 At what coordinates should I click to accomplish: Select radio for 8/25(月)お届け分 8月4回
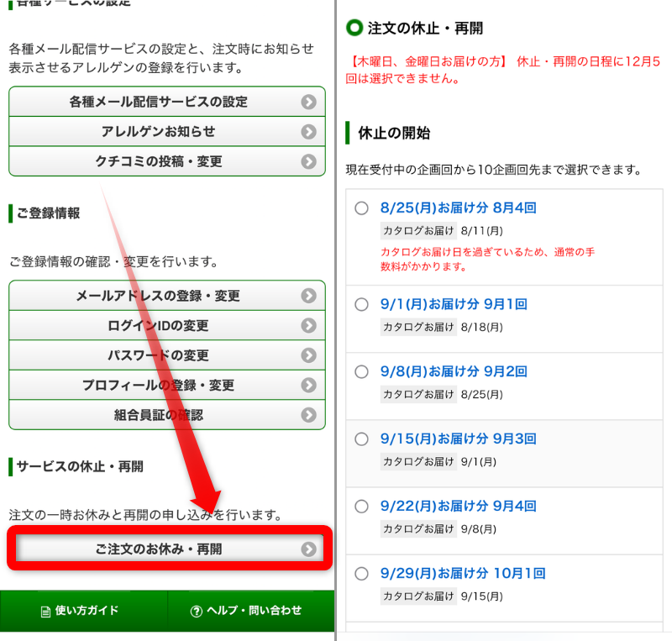[361, 208]
